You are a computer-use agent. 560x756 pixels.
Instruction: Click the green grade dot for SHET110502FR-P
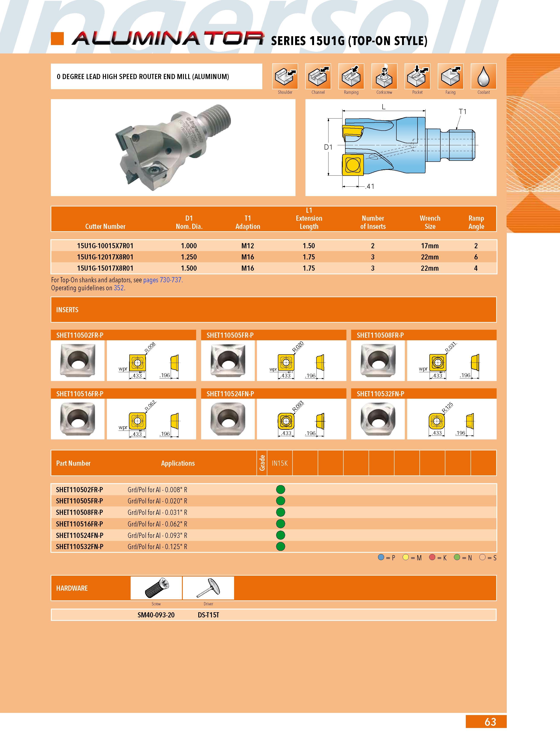[x=280, y=489]
